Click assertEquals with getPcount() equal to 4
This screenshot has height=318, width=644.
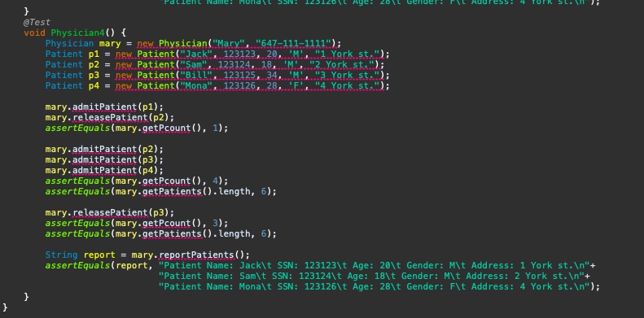click(x=136, y=181)
